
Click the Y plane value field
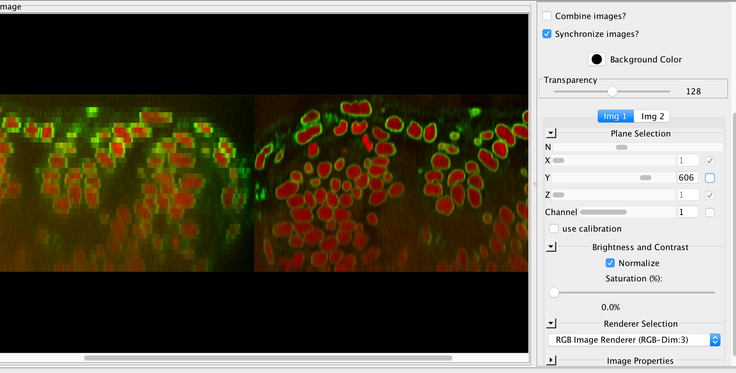click(x=687, y=178)
